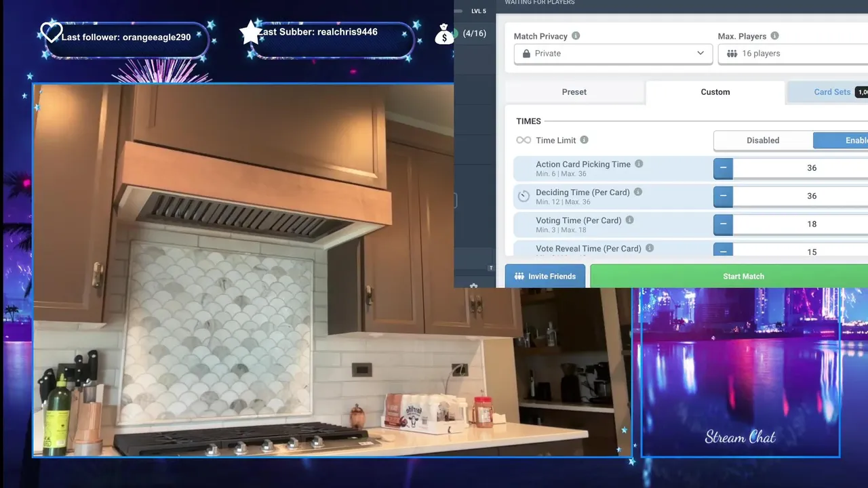The image size is (868, 488).
Task: Click the LVL 5 label
Action: (479, 12)
